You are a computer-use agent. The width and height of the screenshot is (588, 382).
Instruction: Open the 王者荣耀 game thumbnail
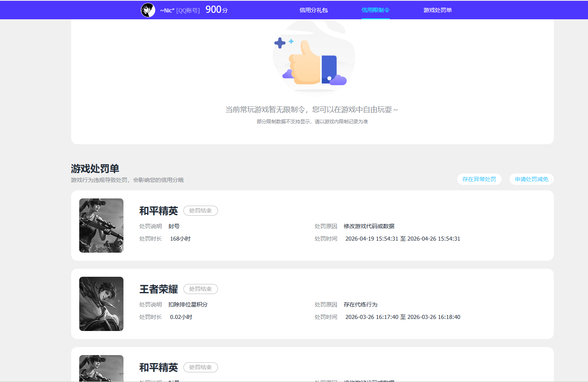[101, 304]
